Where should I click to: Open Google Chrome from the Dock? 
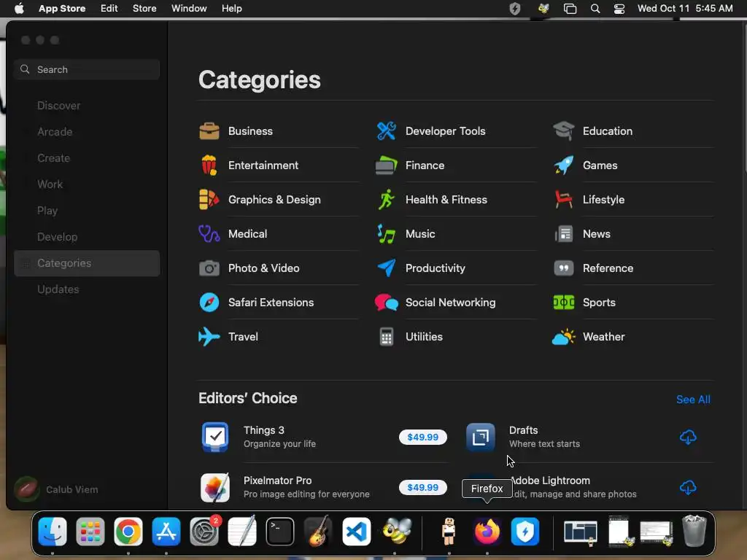click(x=128, y=531)
